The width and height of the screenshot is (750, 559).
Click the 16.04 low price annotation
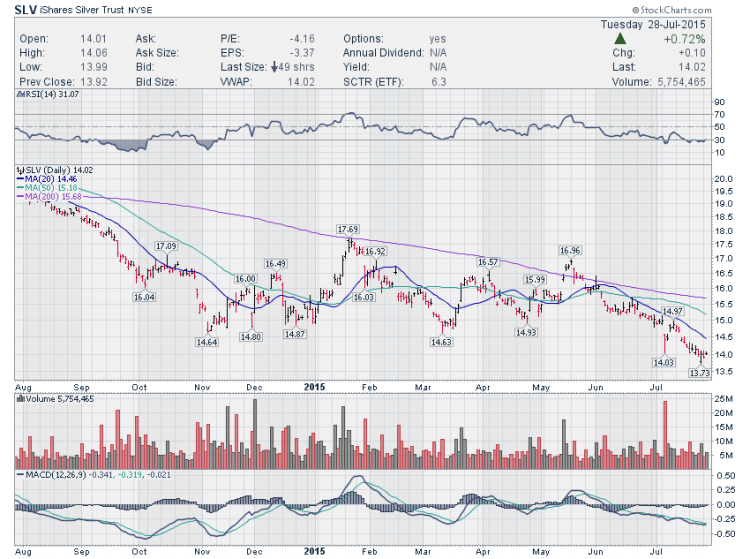144,297
